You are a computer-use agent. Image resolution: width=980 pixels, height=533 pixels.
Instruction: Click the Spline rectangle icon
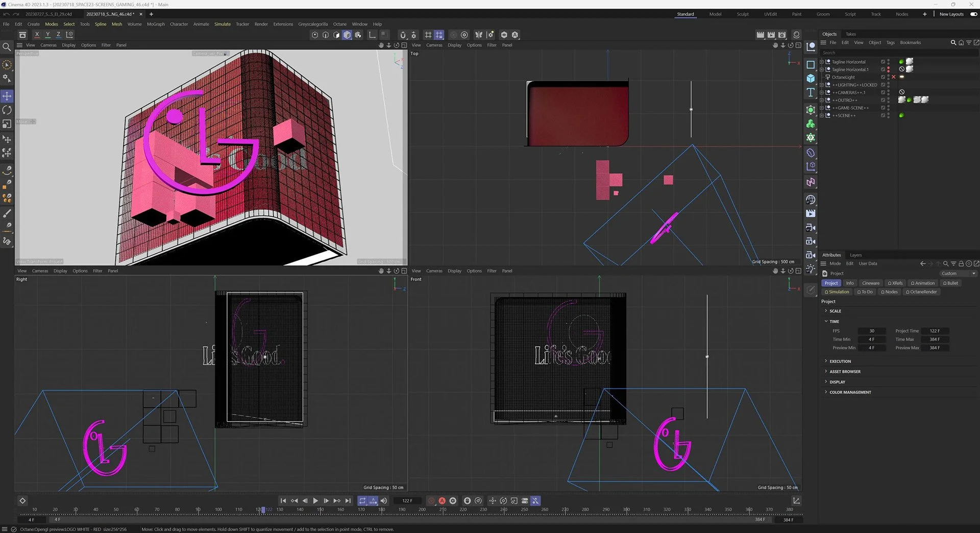pyautogui.click(x=811, y=65)
